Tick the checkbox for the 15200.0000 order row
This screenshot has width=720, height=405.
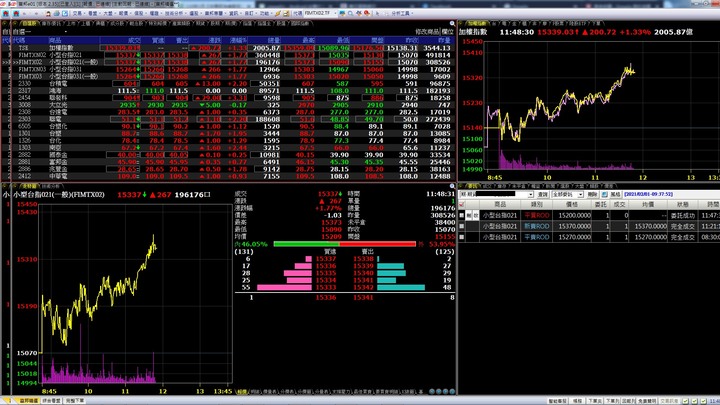(461, 215)
